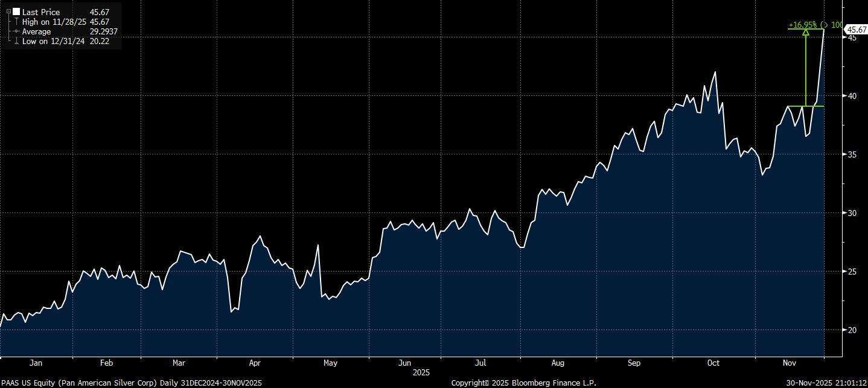This screenshot has width=868, height=388.
Task: Click the Jun month label
Action: pyautogui.click(x=405, y=363)
